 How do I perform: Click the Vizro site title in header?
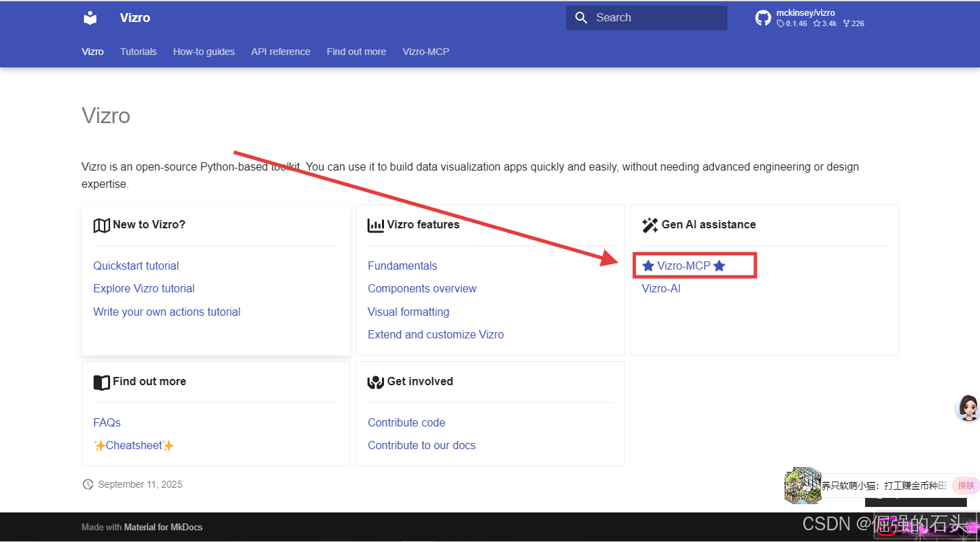(135, 18)
